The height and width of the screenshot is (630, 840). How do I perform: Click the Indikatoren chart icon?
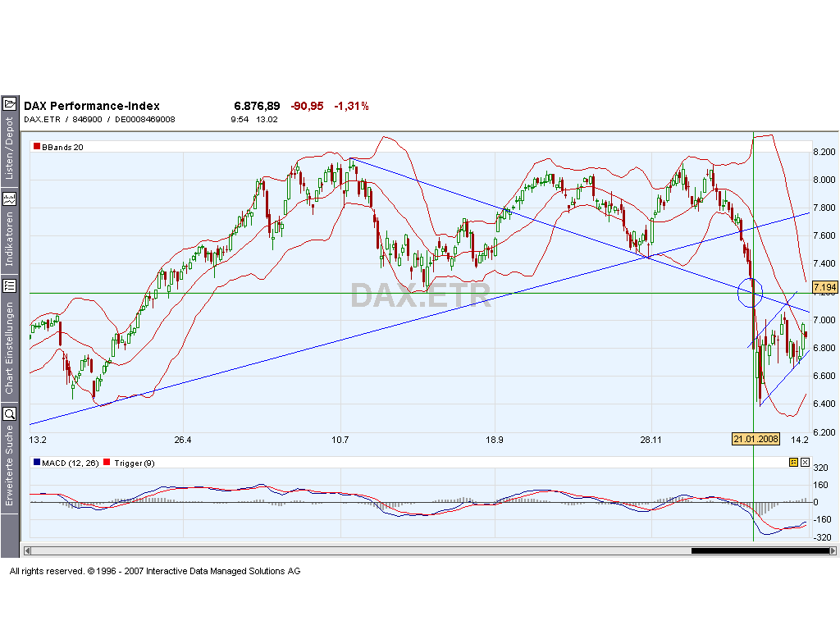(10, 199)
